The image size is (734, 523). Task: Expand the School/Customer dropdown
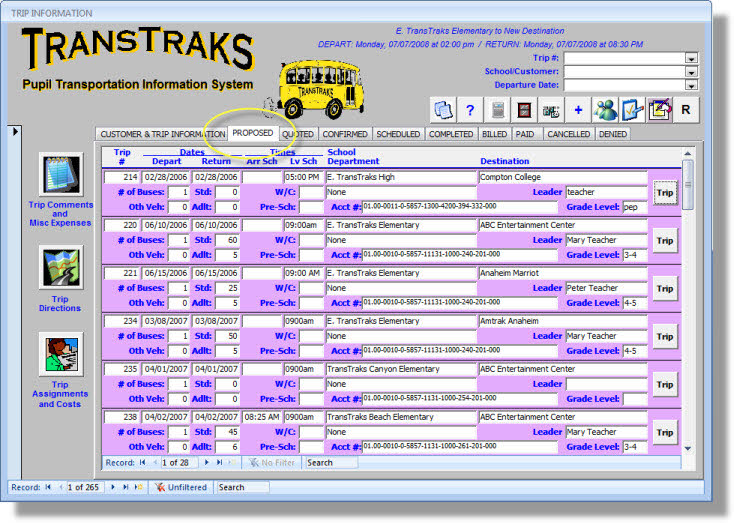(x=691, y=72)
